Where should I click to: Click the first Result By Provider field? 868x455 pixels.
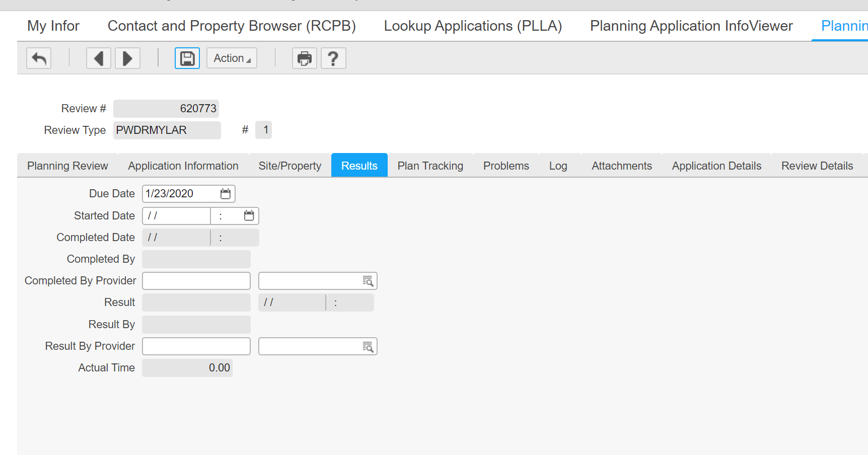[x=196, y=346]
